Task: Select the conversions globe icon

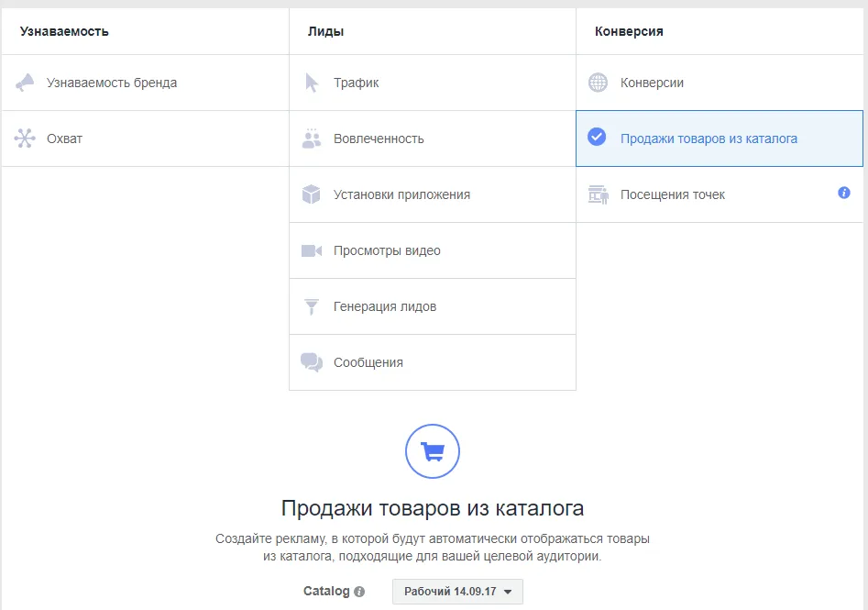Action: click(x=599, y=83)
